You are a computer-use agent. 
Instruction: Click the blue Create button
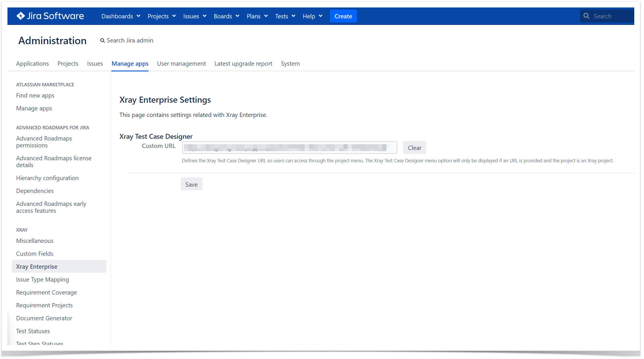343,16
